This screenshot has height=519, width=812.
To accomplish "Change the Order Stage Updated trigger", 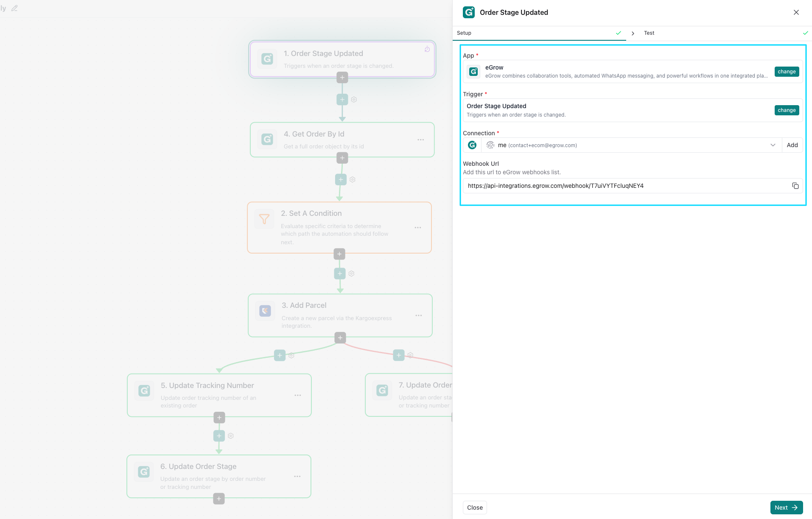I will (x=787, y=110).
